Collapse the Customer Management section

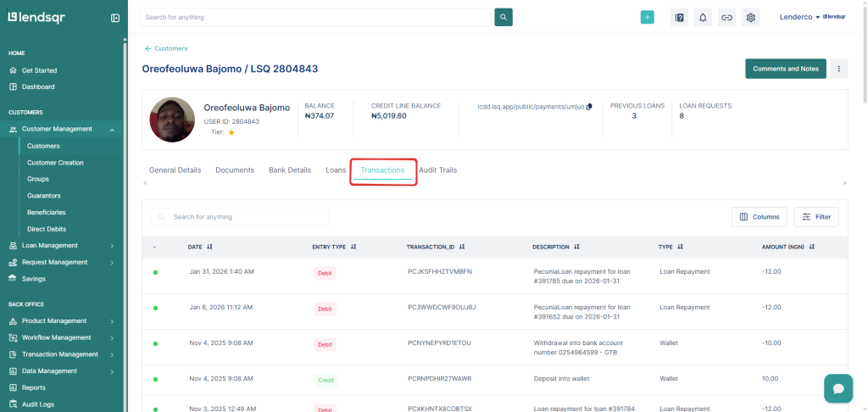click(x=112, y=130)
